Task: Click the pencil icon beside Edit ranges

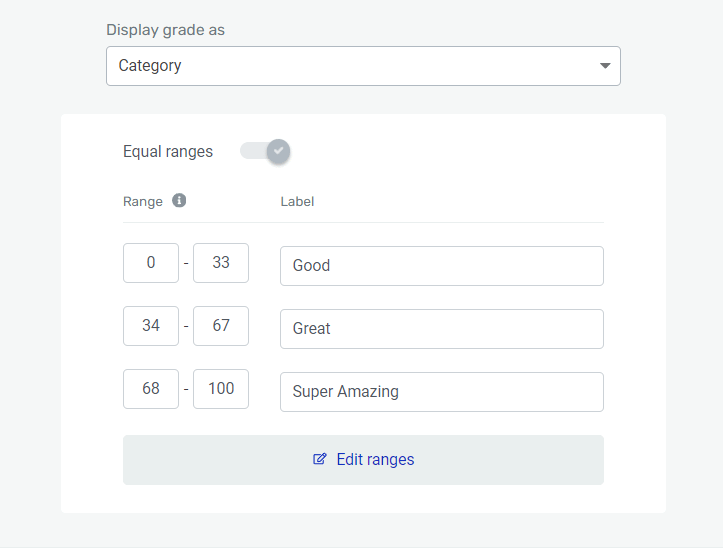Action: 320,460
